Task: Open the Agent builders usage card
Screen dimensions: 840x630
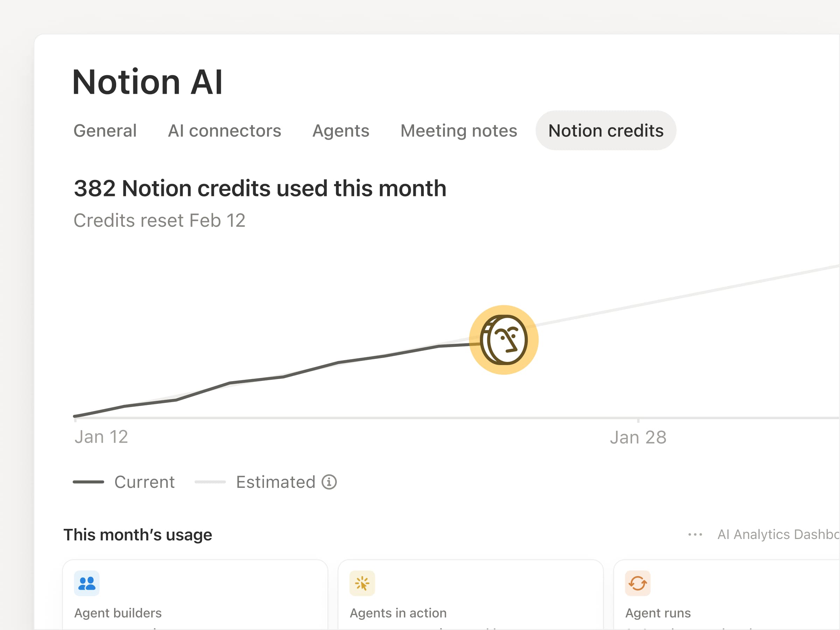Action: point(195,600)
